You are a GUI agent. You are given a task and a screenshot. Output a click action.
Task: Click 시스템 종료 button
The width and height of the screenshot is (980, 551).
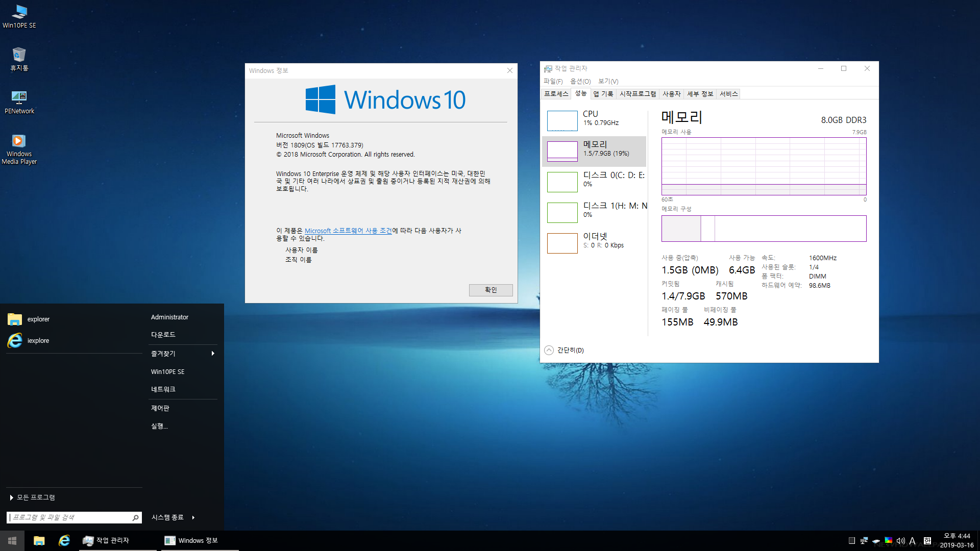[167, 517]
